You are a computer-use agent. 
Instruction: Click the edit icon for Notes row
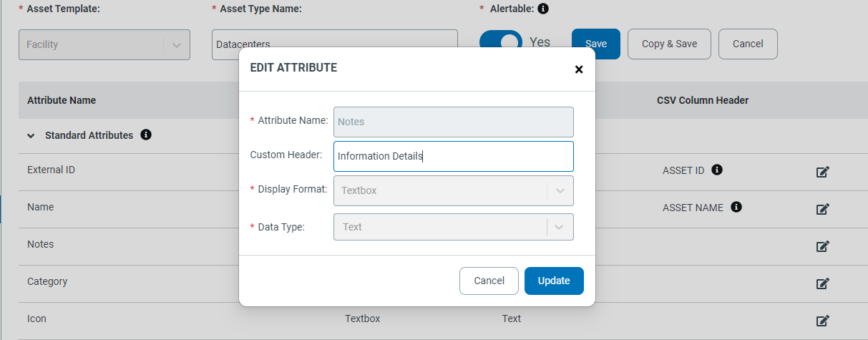pyautogui.click(x=823, y=246)
